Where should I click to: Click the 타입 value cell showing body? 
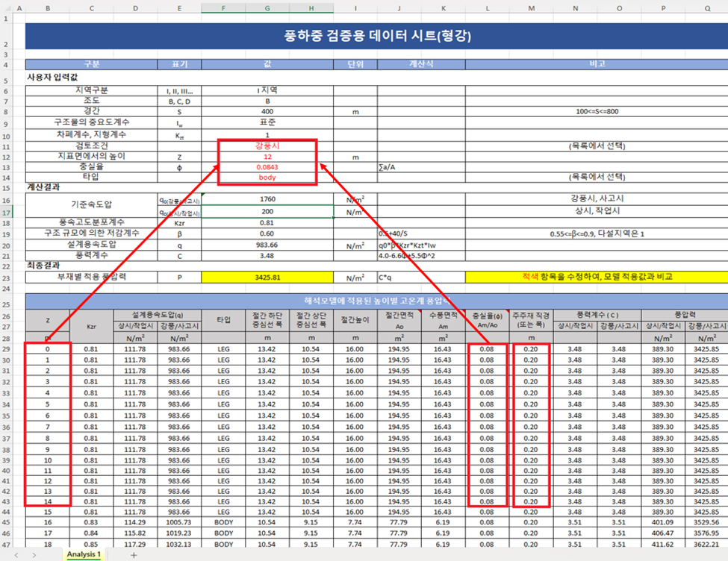(267, 178)
